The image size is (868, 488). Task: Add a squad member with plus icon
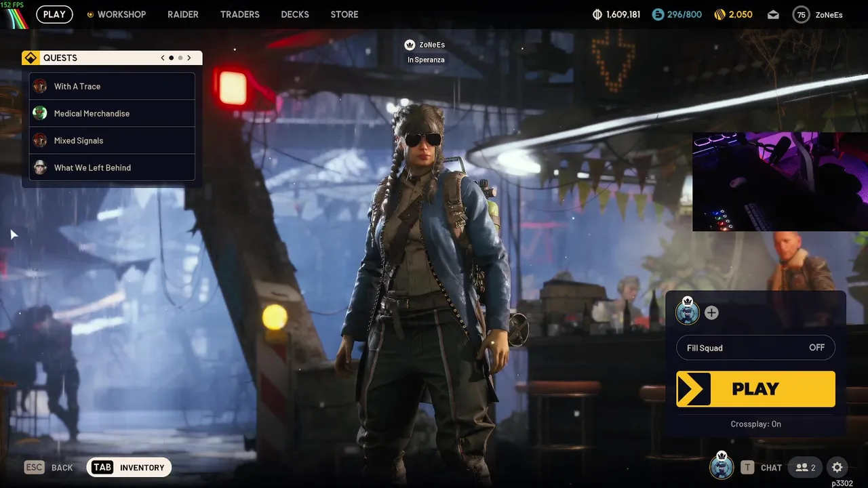(711, 312)
